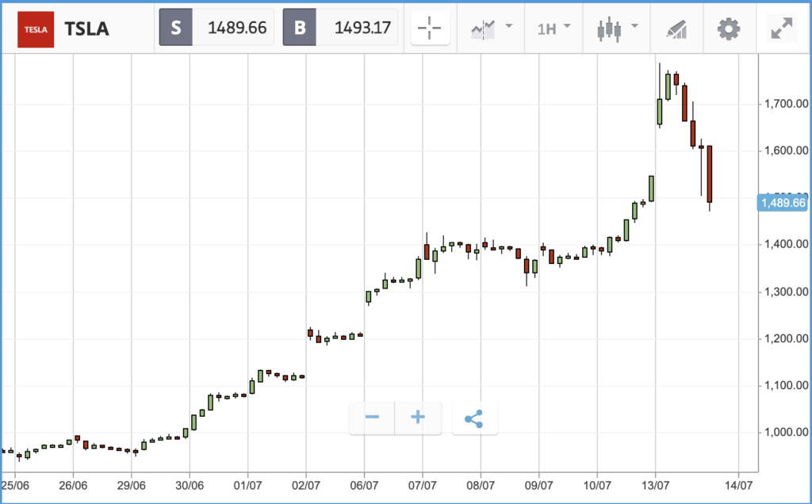Viewport: 812px width, 504px height.
Task: Expand chart to fullscreen
Action: coord(781,29)
